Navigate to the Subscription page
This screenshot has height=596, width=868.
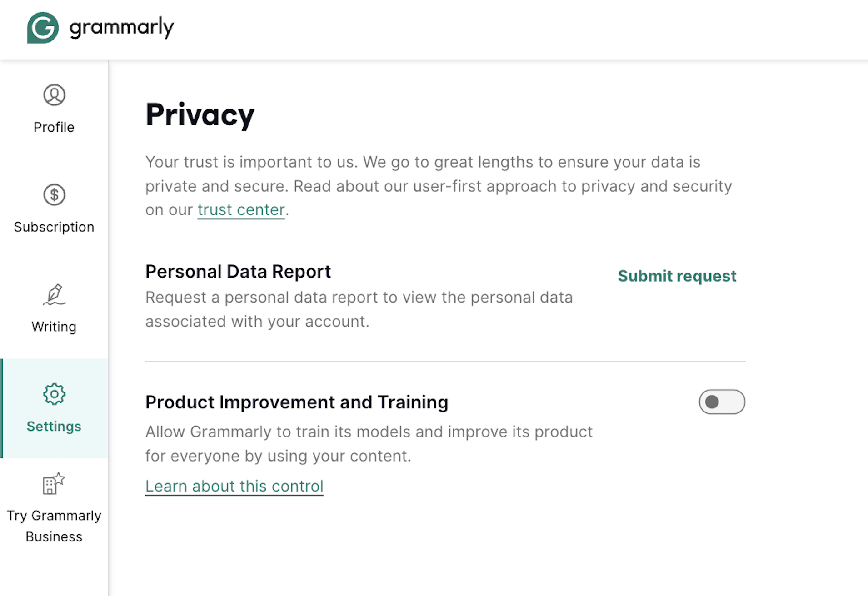point(54,227)
